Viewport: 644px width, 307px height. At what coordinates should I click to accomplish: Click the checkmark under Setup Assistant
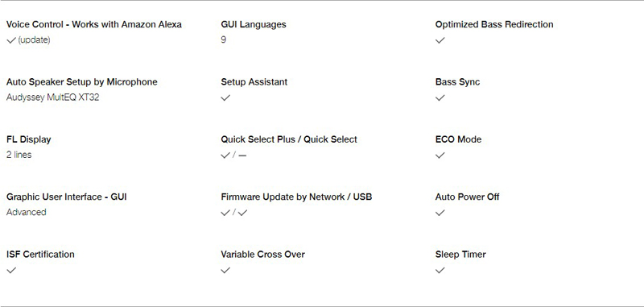(x=225, y=97)
